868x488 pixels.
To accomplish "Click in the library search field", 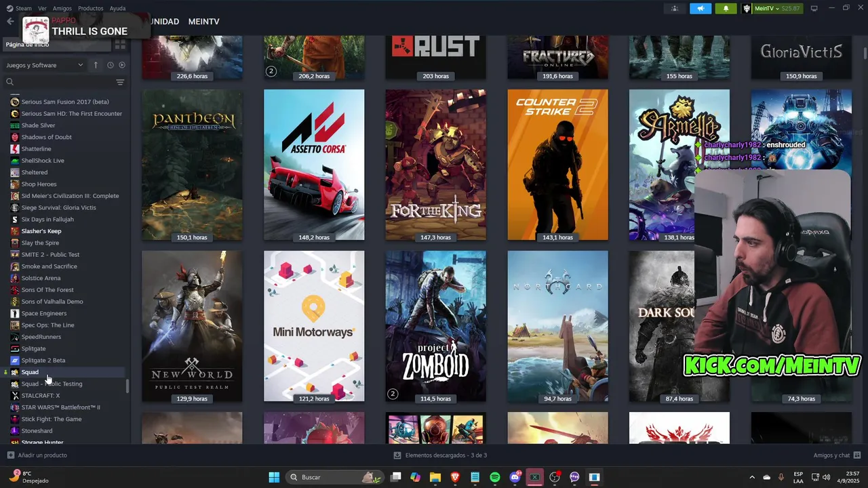I will click(64, 82).
